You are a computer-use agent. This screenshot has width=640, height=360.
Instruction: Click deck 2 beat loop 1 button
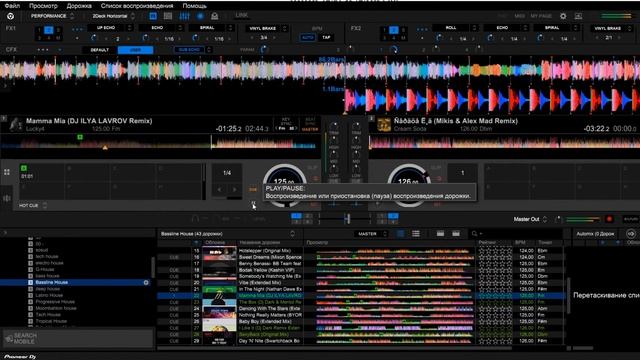(462, 173)
